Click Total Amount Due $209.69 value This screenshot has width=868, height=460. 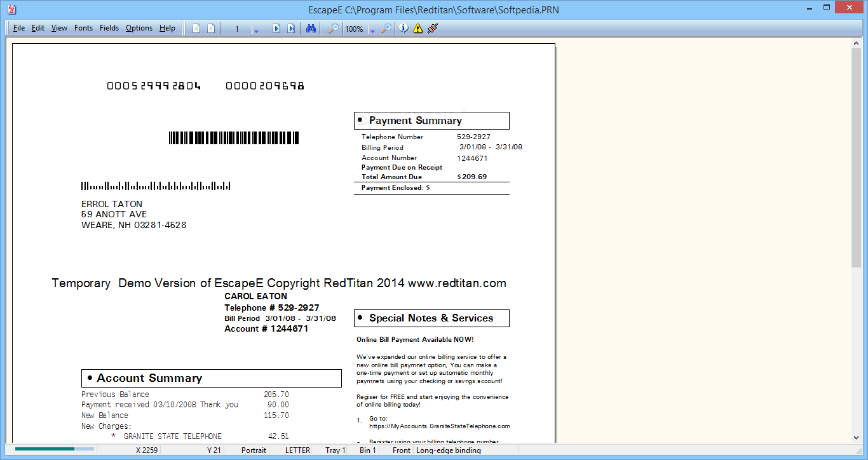coord(472,177)
